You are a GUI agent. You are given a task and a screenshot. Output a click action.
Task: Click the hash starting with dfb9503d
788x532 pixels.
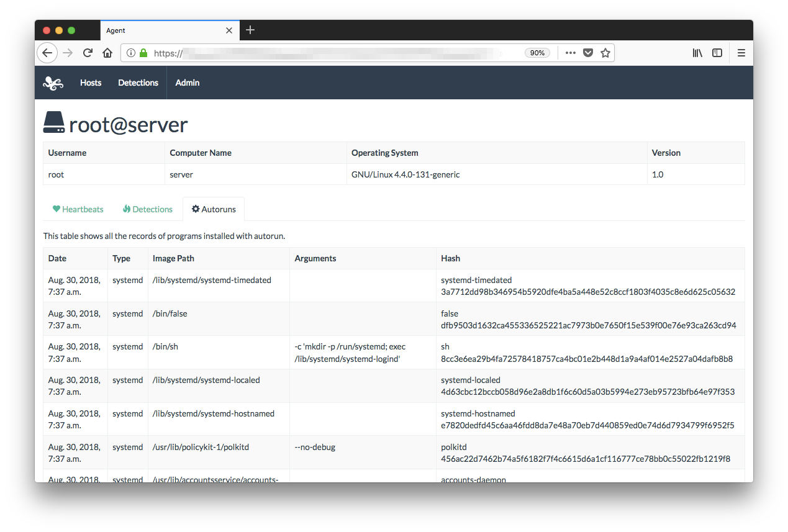click(x=589, y=325)
